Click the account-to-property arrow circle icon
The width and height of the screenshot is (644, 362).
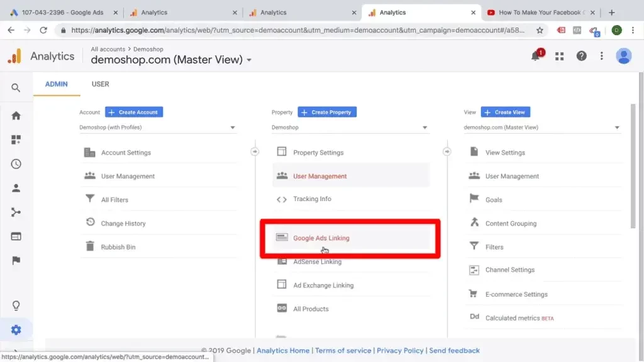[255, 151]
